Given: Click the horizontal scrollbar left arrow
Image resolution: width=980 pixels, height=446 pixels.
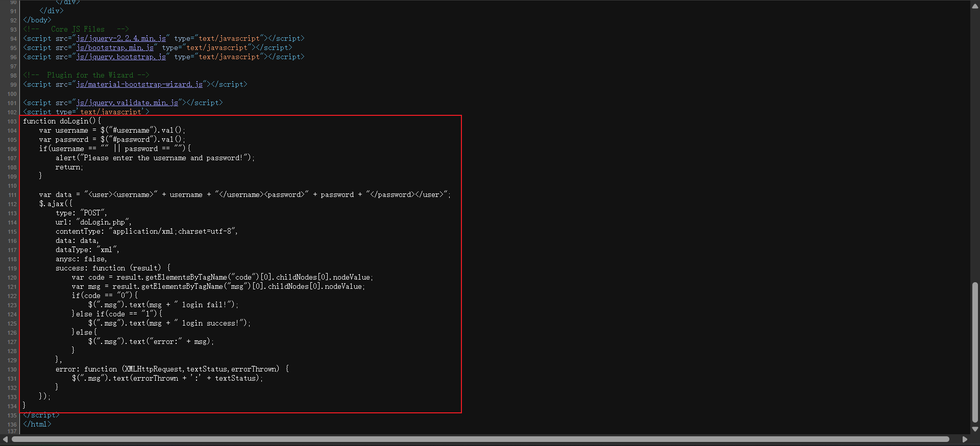Looking at the screenshot, I should (5, 439).
